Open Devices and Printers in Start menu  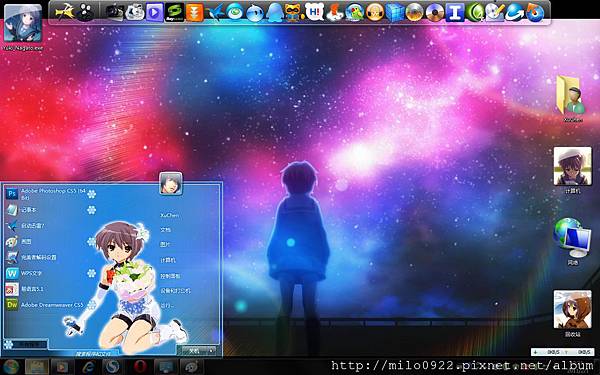(x=175, y=290)
